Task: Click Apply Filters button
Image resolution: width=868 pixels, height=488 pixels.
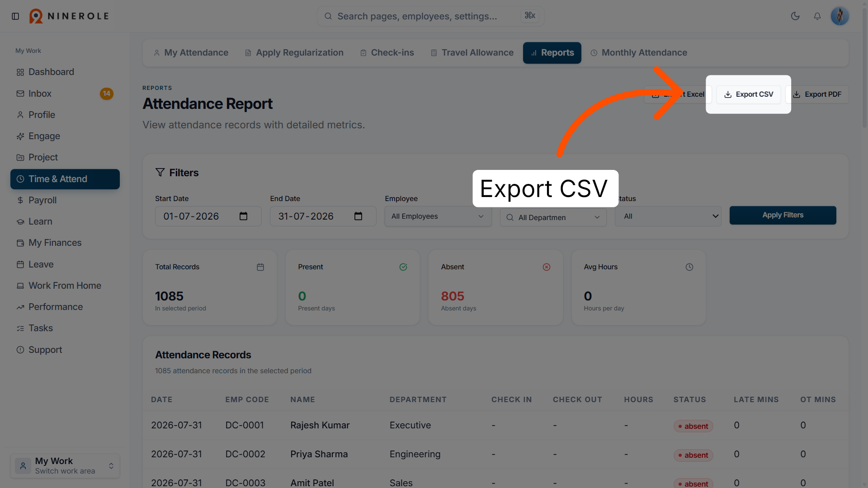Action: click(783, 216)
